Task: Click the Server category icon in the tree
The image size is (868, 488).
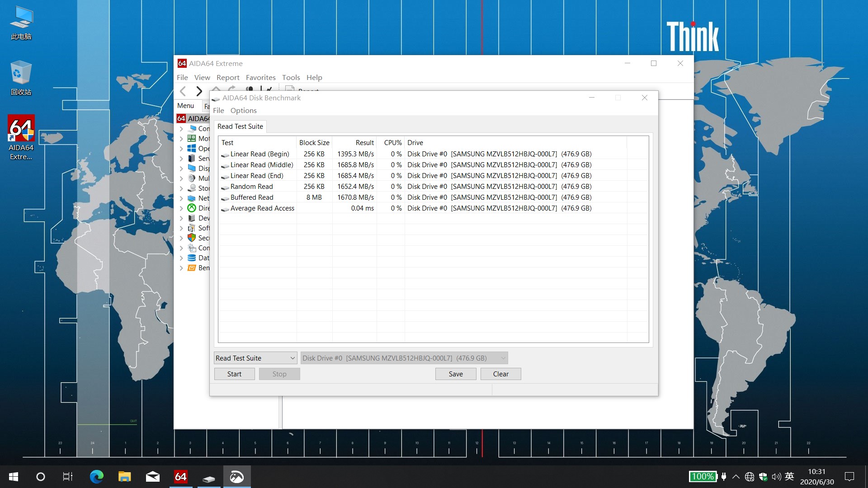Action: pos(192,158)
